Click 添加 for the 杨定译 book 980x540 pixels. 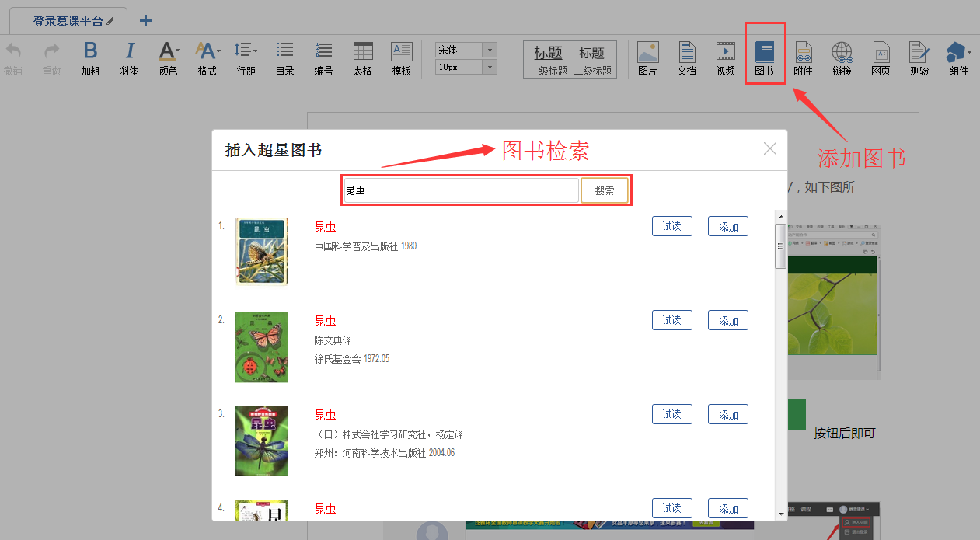click(x=728, y=414)
